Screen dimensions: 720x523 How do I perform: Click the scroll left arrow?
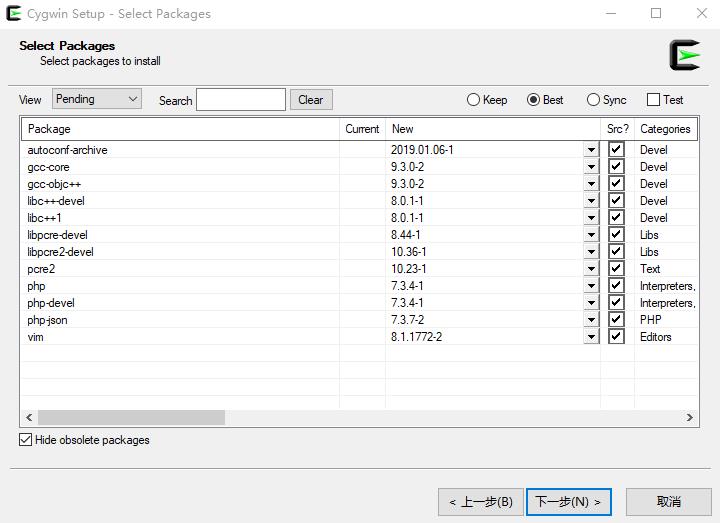pyautogui.click(x=29, y=417)
